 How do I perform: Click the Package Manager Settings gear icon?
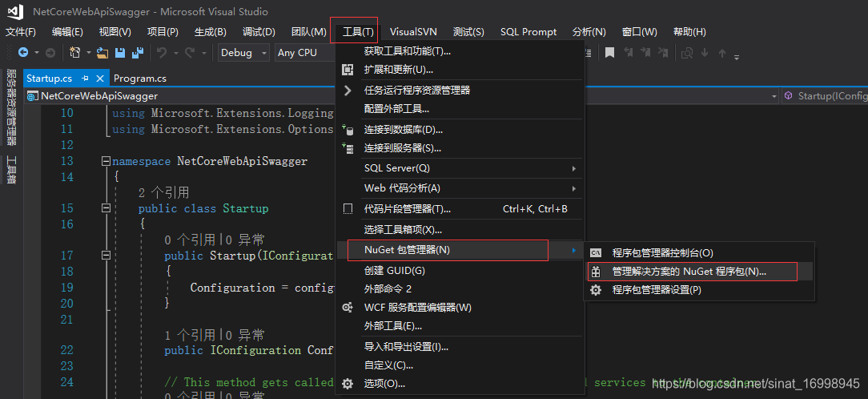[596, 290]
